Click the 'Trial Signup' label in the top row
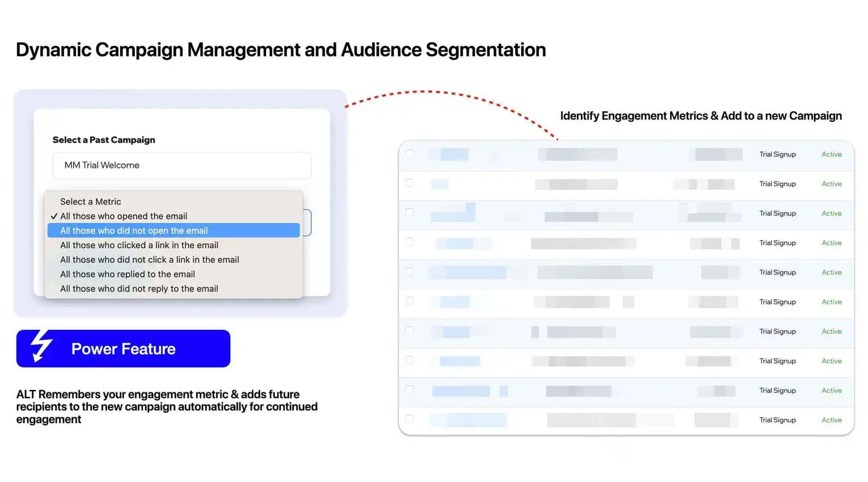Screen dimensions: 868x482 (x=778, y=154)
